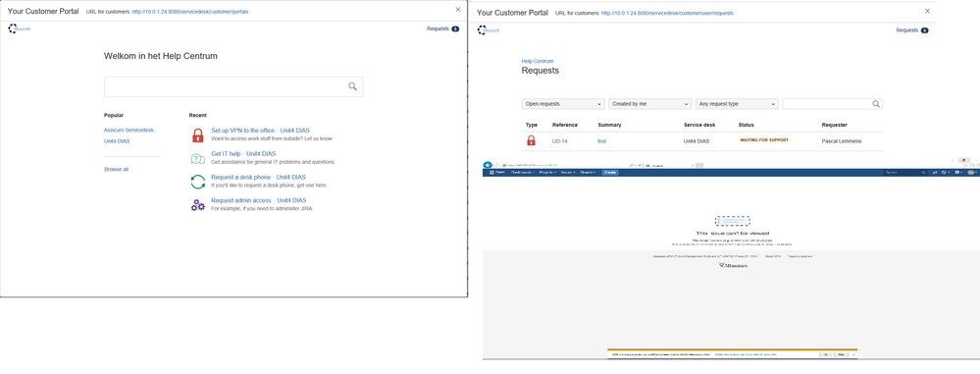Close the left Customer Portal dialog
980x374 pixels.
coord(458,10)
